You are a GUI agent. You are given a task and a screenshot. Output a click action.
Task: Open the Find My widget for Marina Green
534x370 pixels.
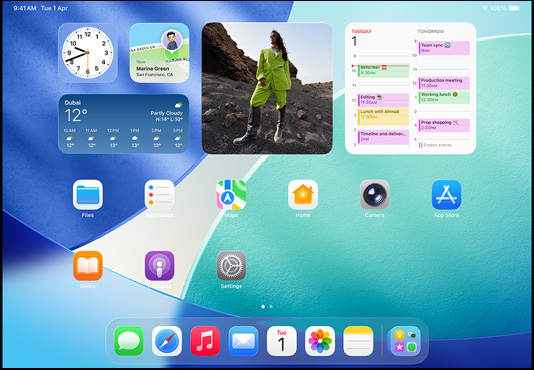tap(159, 53)
